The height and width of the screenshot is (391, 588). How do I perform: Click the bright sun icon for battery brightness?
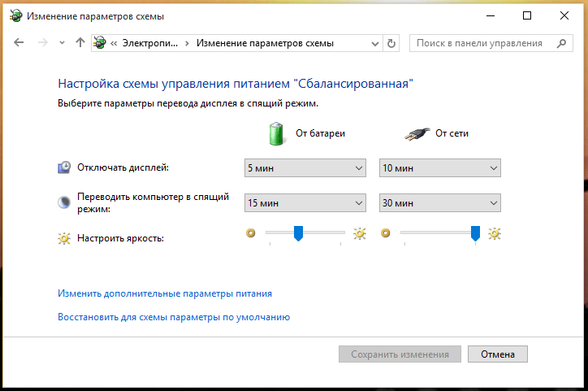click(x=360, y=234)
